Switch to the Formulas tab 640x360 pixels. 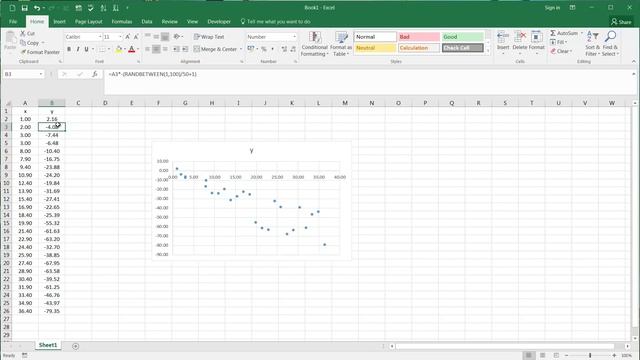122,22
